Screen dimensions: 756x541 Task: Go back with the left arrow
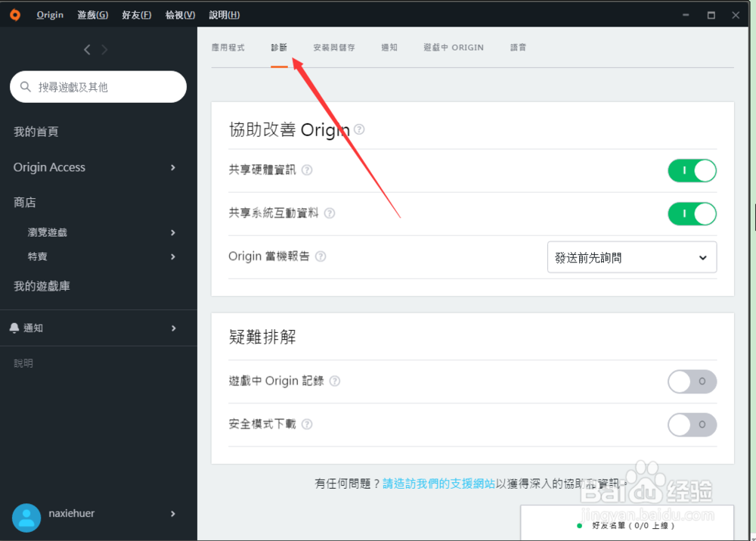point(87,50)
